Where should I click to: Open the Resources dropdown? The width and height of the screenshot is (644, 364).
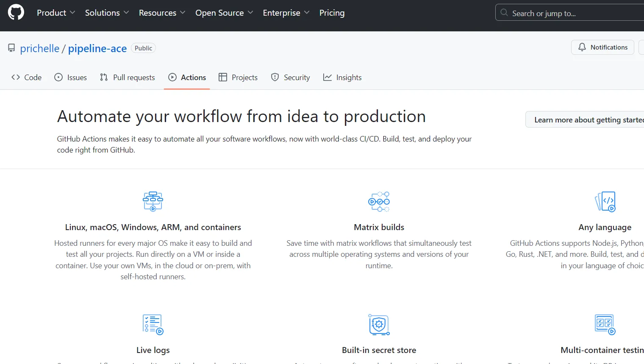[x=162, y=13]
